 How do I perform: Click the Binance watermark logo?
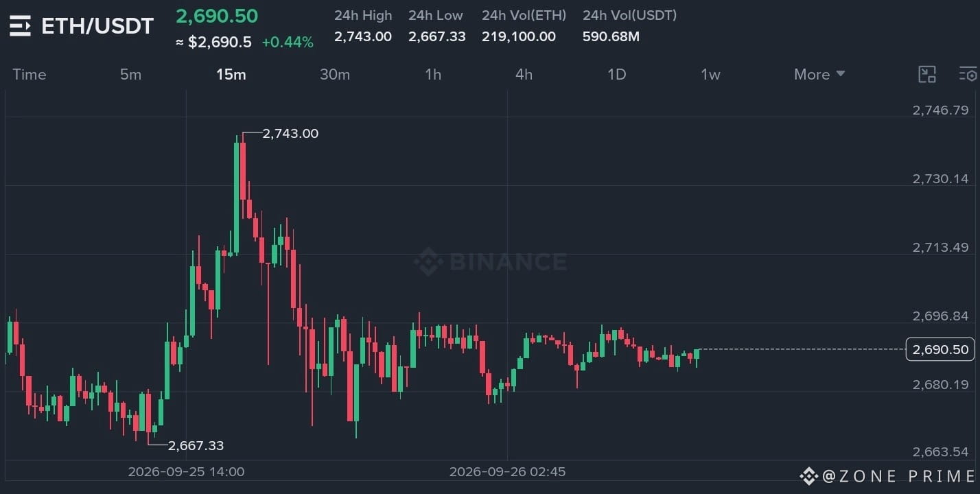pos(490,261)
